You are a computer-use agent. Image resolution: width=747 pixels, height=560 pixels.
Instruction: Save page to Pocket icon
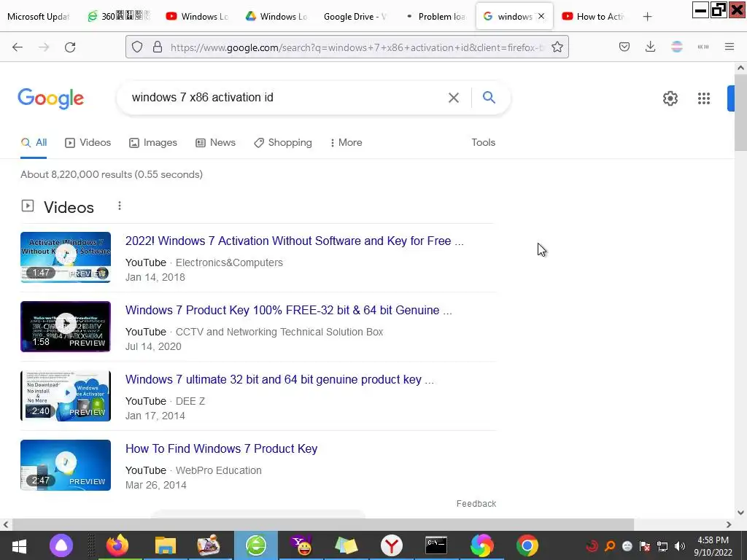pos(624,47)
